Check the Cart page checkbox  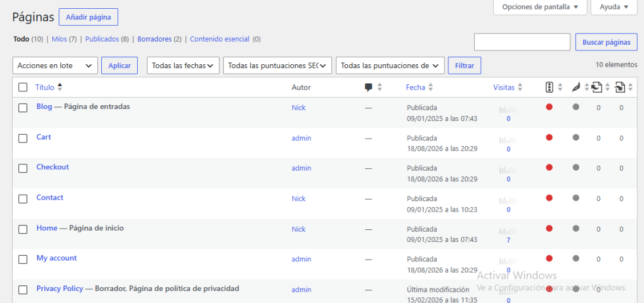tap(23, 138)
